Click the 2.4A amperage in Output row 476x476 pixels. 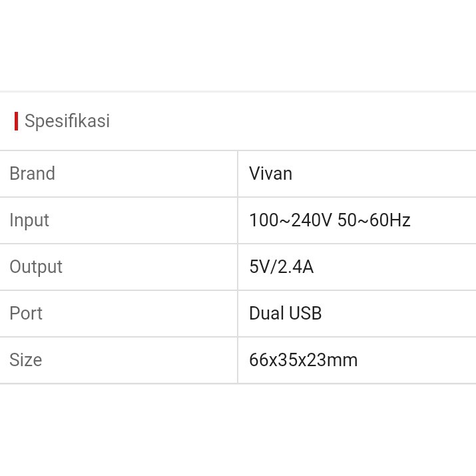(x=294, y=267)
